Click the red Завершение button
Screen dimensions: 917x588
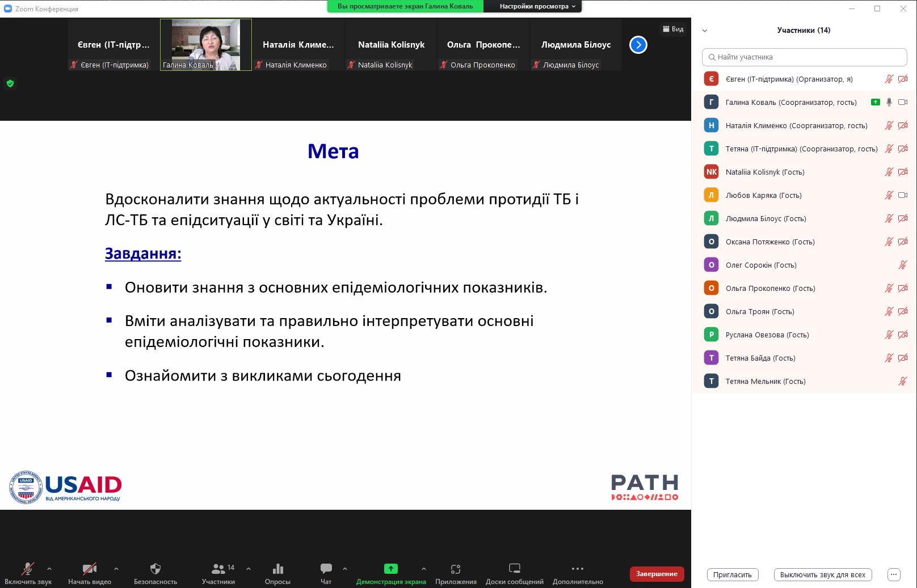657,574
